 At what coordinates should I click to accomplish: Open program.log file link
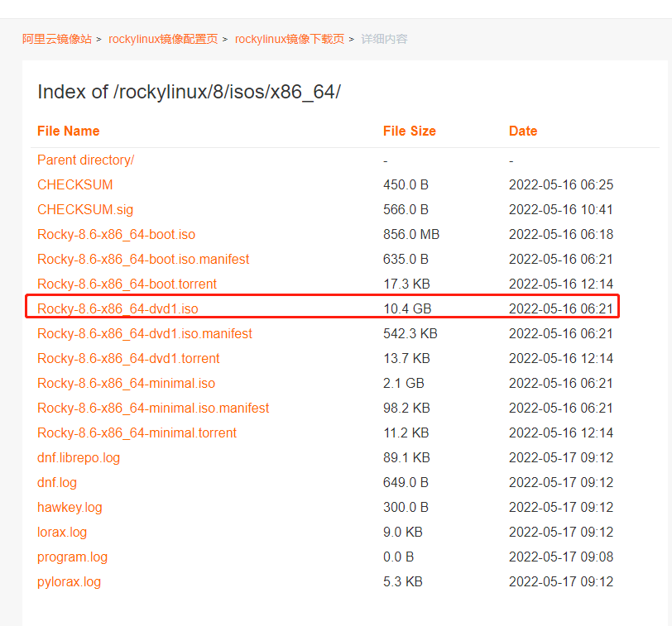click(73, 557)
